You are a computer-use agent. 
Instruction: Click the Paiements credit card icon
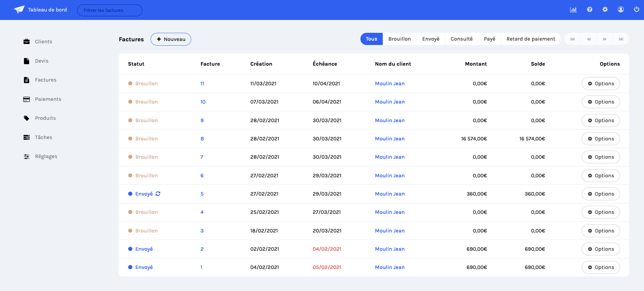point(26,99)
